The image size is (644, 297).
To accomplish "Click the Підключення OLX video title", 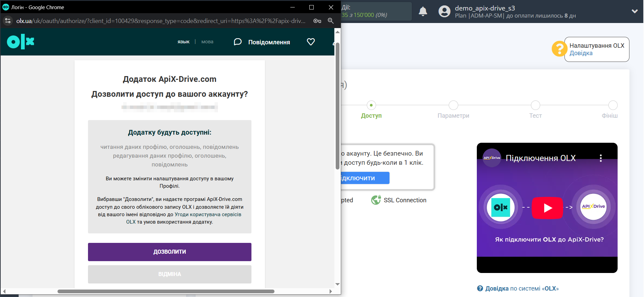I will [x=540, y=158].
